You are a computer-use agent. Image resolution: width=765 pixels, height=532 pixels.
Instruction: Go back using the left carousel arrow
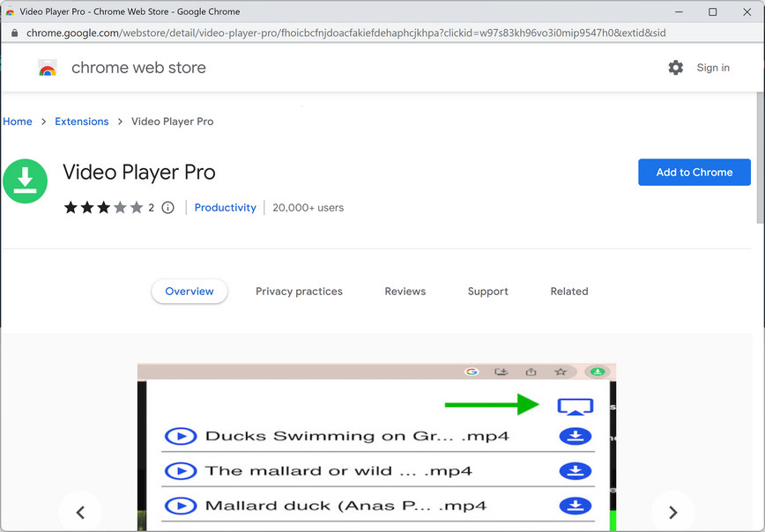[x=80, y=512]
